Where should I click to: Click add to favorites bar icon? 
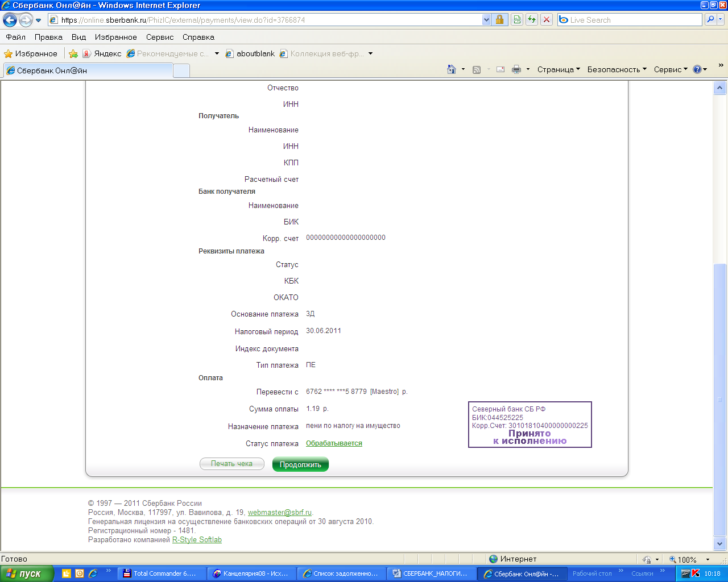click(73, 53)
